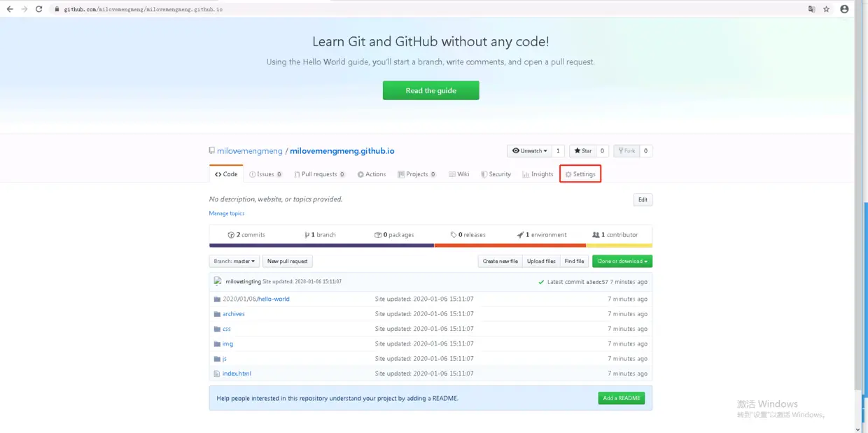The width and height of the screenshot is (868, 433).
Task: Click the commit author avatar milovetingting
Action: click(218, 281)
